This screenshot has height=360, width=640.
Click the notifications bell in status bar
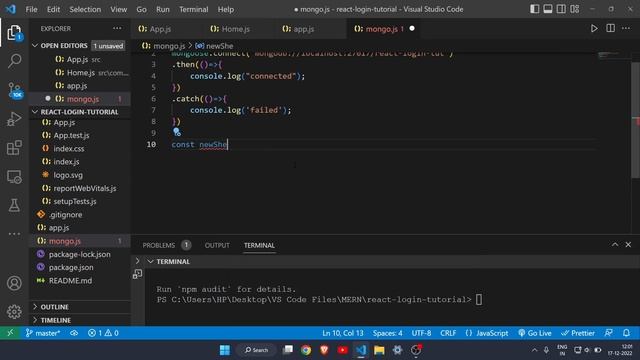[x=626, y=333]
